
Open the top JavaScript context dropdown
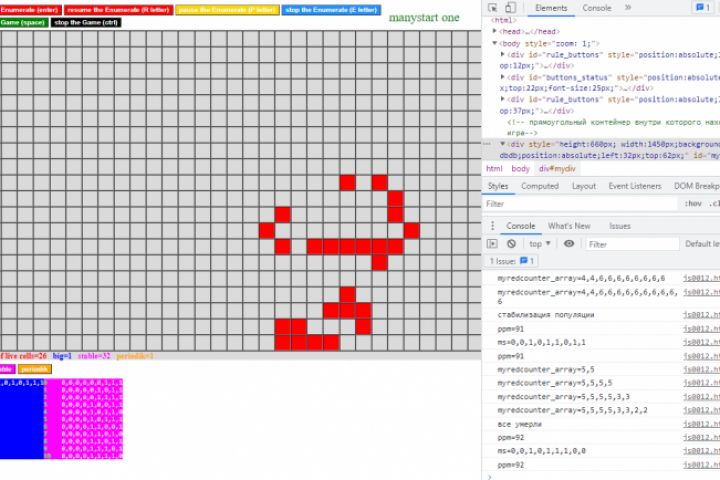540,244
